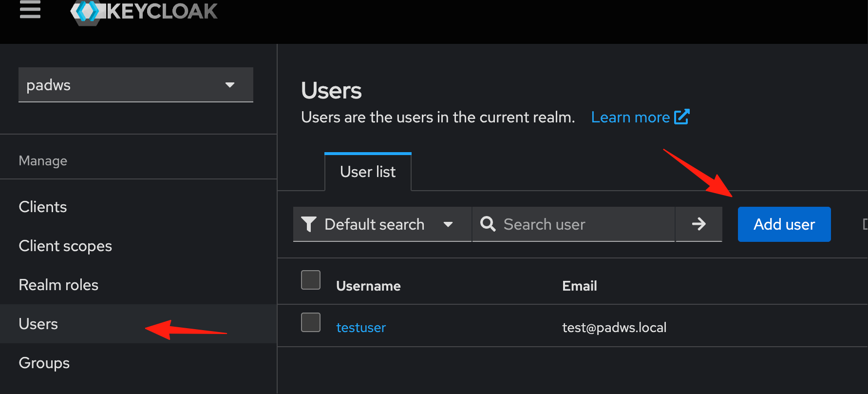Open the Learn more external link icon
868x394 pixels.
pyautogui.click(x=681, y=117)
